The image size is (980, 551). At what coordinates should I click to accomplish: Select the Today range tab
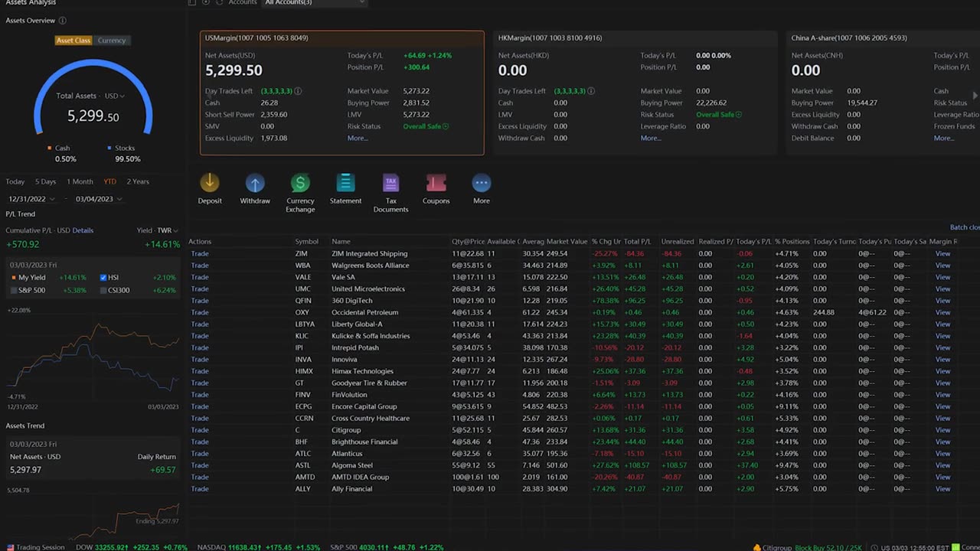tap(15, 181)
